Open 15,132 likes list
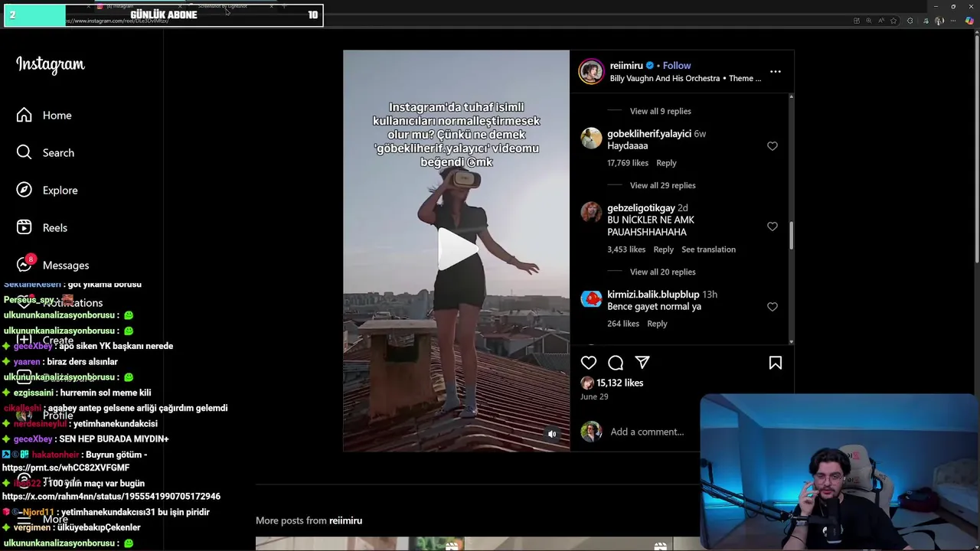Viewport: 980px width, 551px height. [619, 383]
